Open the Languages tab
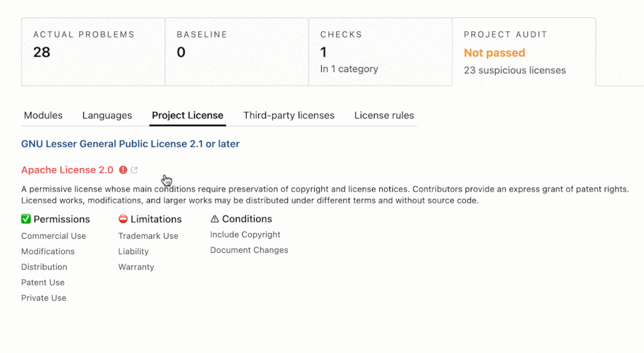Screen dimensions: 644x353 pyautogui.click(x=107, y=115)
